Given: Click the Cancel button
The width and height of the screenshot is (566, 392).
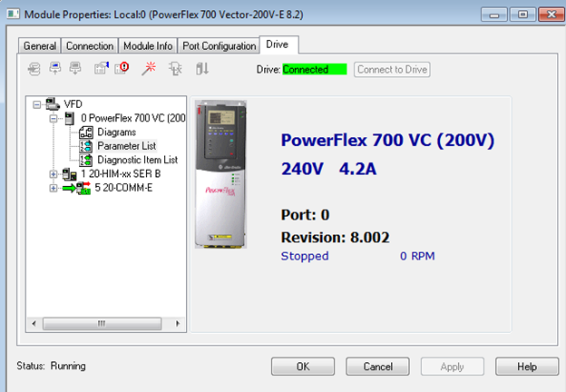Looking at the screenshot, I should (377, 367).
